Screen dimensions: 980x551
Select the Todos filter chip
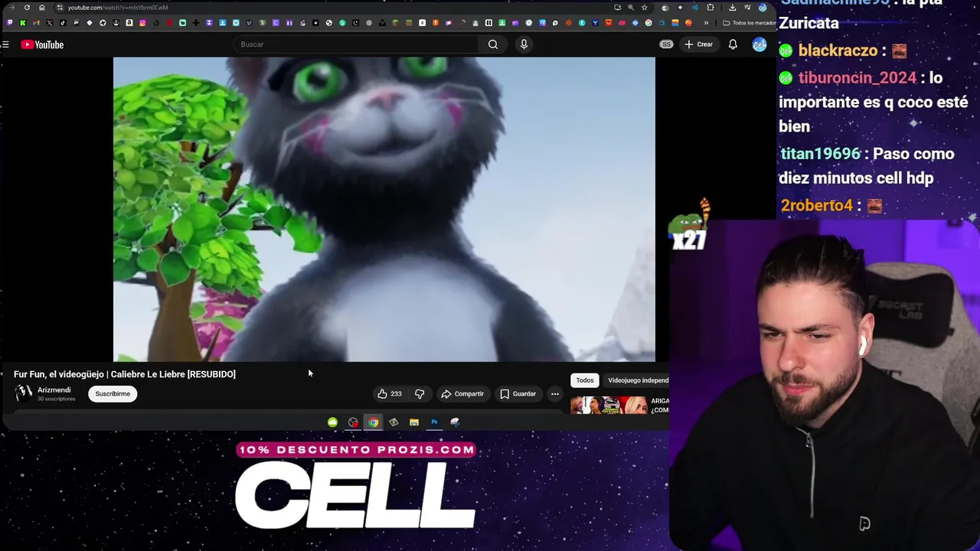point(585,380)
